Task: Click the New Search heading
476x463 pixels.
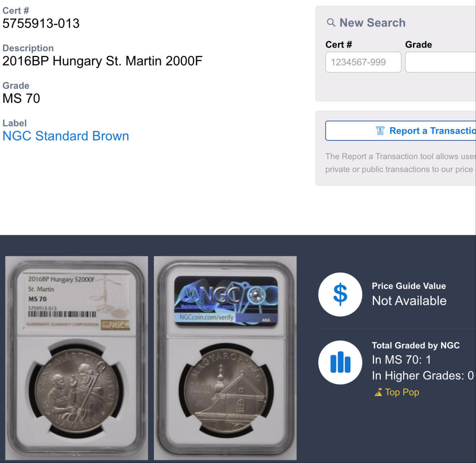Action: point(372,23)
